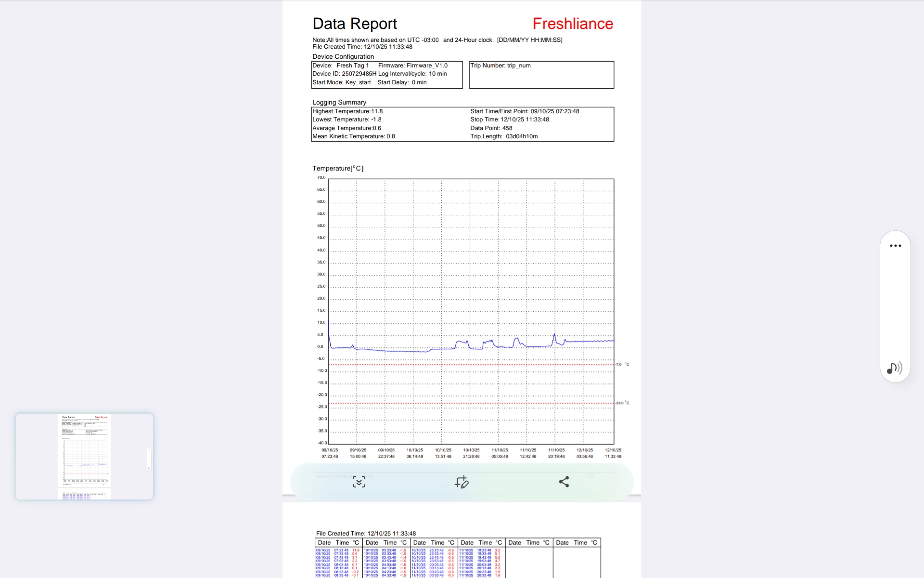The image size is (924, 578).
Task: Tap the scroll capture icon
Action: click(x=359, y=482)
